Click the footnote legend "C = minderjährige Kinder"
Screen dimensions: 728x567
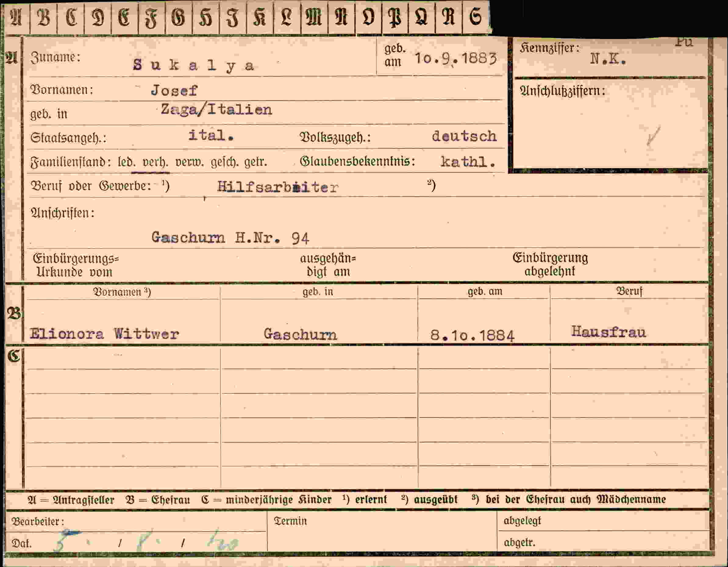tap(267, 500)
